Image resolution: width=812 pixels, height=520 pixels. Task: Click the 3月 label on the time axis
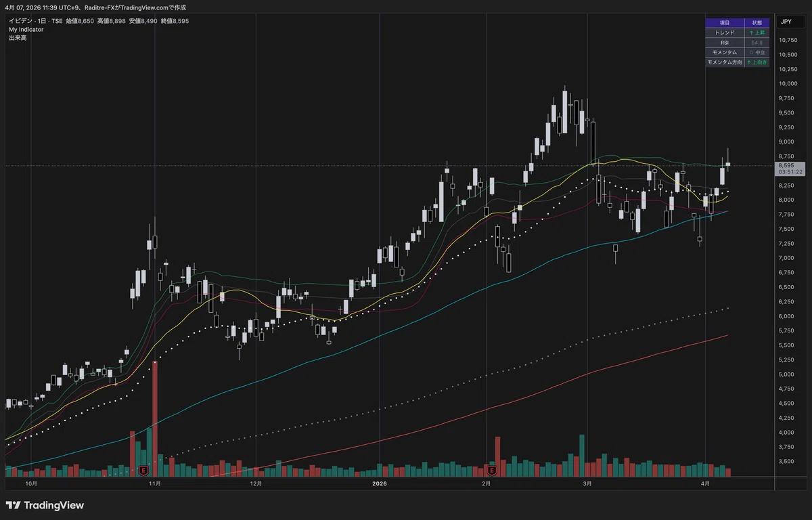[x=587, y=483]
